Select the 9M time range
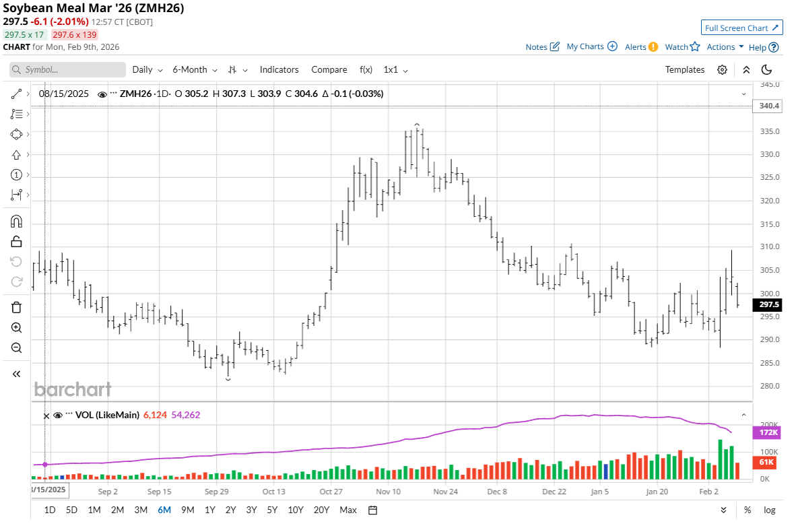This screenshot has width=796, height=532. (x=187, y=510)
